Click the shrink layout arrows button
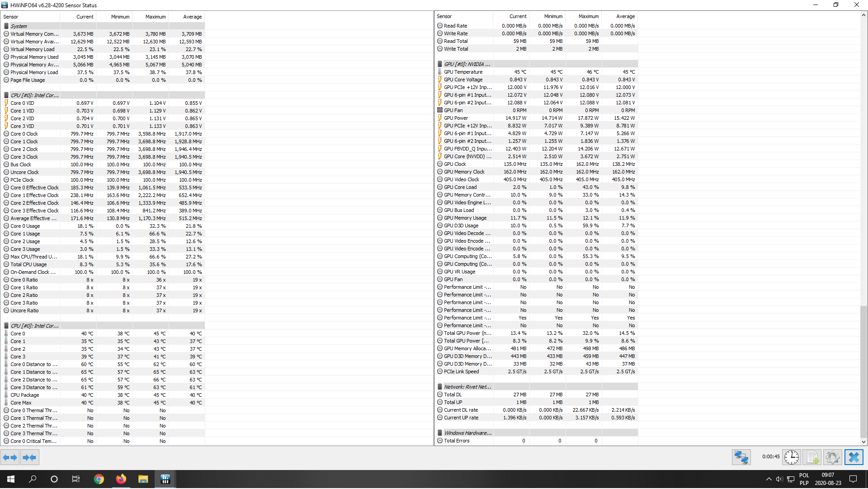Image resolution: width=868 pixels, height=489 pixels. (29, 458)
